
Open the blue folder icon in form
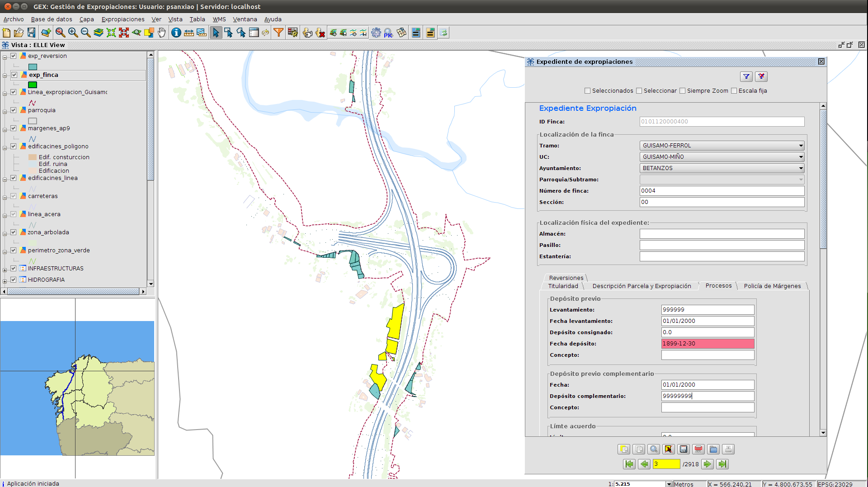(713, 449)
